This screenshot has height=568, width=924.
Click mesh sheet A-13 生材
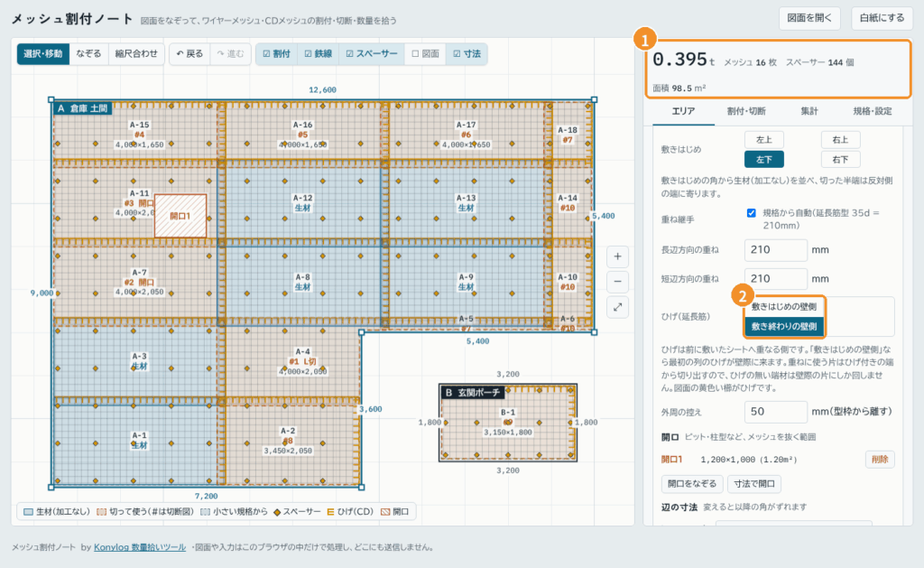(x=466, y=203)
